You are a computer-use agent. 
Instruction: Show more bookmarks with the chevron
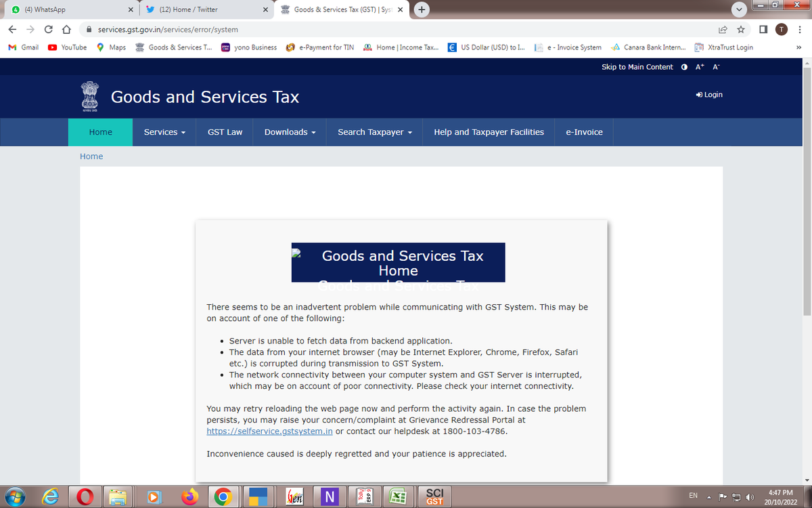pos(799,47)
